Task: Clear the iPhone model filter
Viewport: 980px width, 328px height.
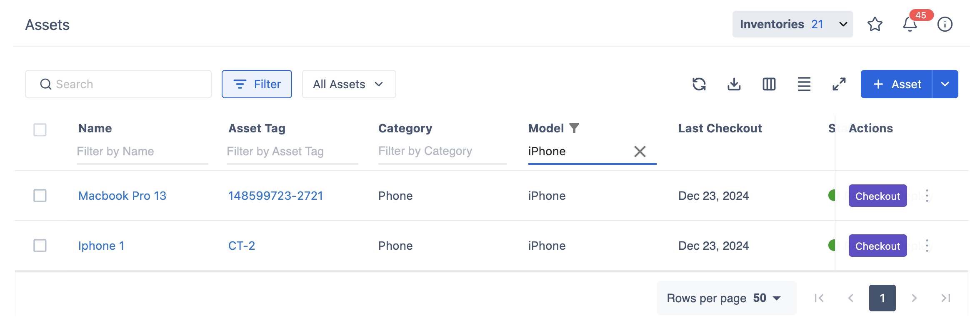Action: pyautogui.click(x=640, y=152)
